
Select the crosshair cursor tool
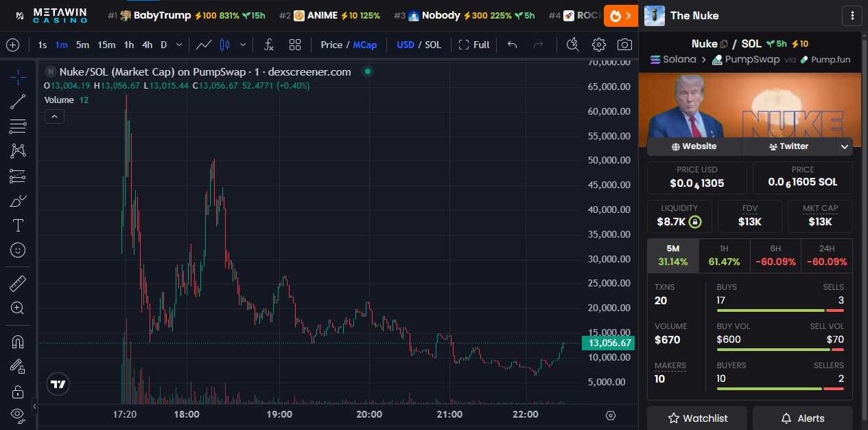[x=18, y=76]
